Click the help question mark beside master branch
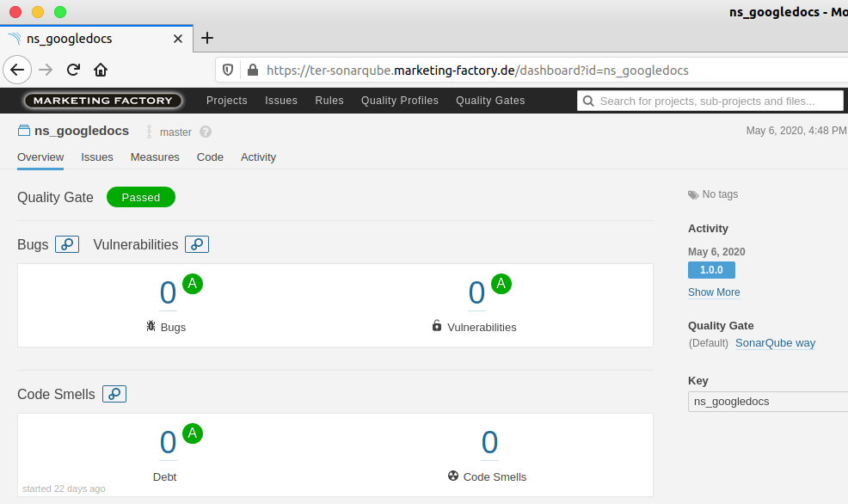The height and width of the screenshot is (504, 848). pyautogui.click(x=204, y=132)
